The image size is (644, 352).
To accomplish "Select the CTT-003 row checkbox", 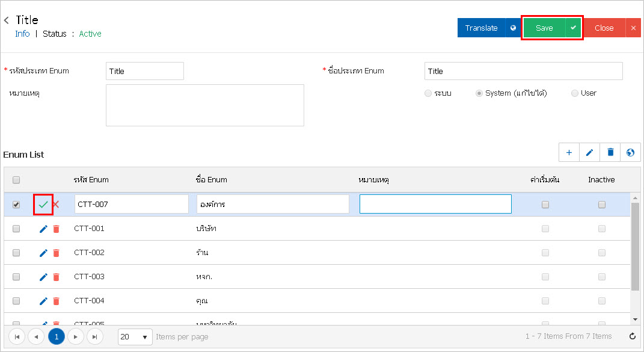I will coord(16,277).
